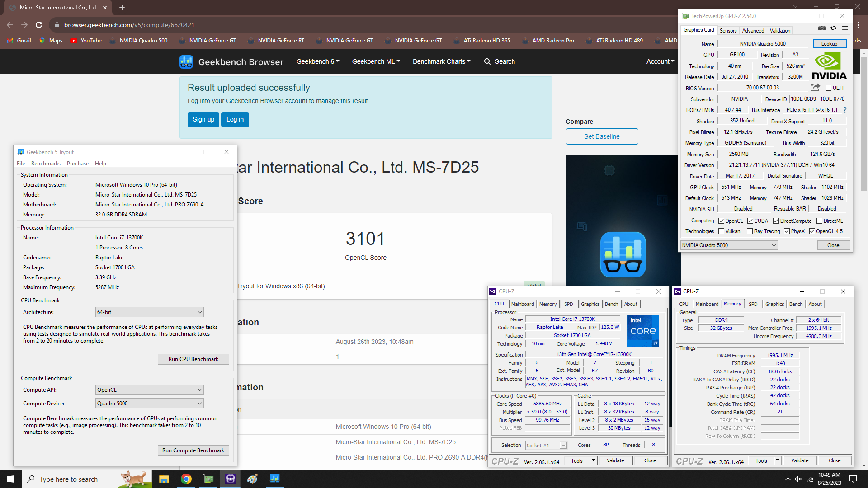
Task: Open the Compute API dropdown
Action: pos(149,390)
